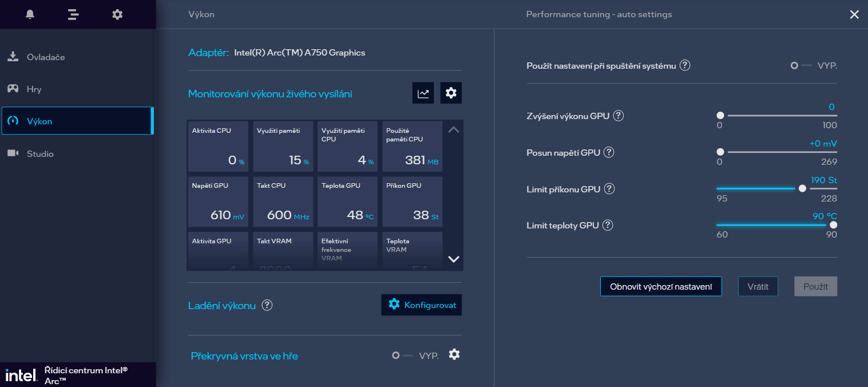Select the Aktivita GPU tile
Viewport: 868px width, 387px height.
[219, 251]
